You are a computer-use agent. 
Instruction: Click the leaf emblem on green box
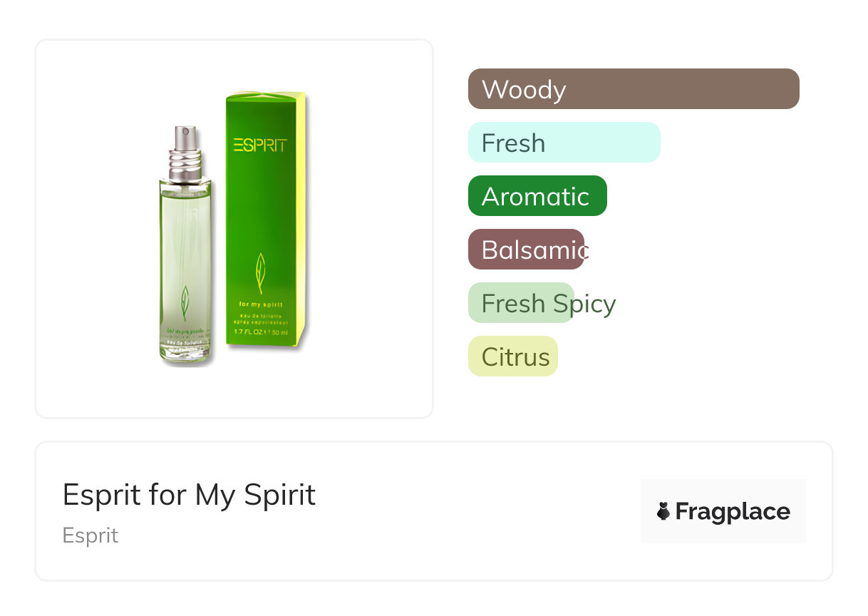pyautogui.click(x=261, y=274)
